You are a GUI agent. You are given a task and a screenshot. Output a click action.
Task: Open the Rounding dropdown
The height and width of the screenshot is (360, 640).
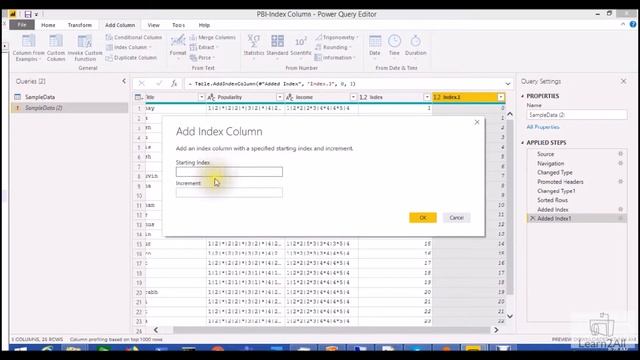pos(333,47)
